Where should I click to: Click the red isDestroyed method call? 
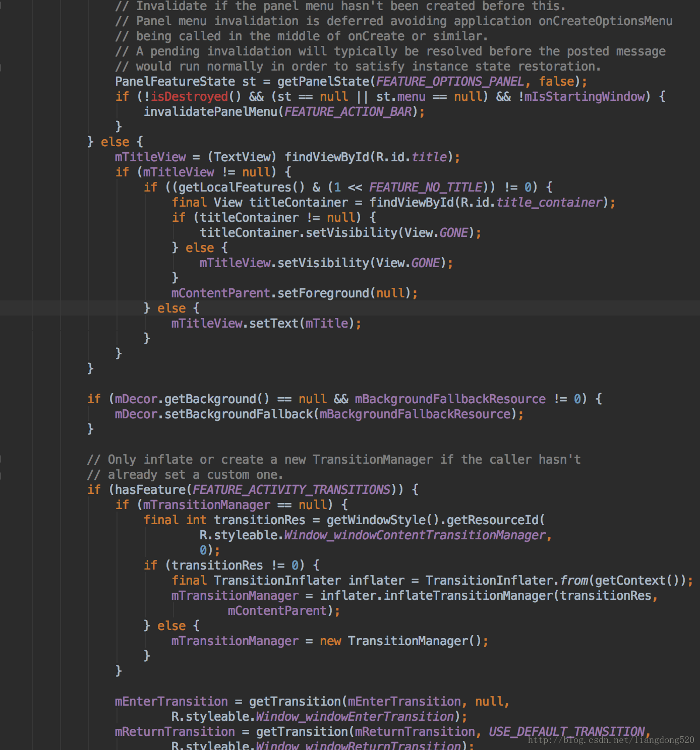point(189,97)
